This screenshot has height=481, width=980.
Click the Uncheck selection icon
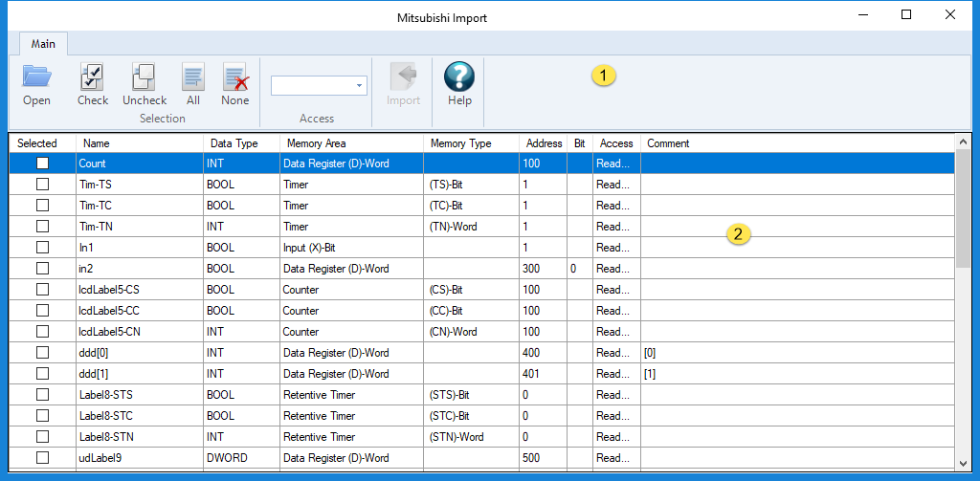pos(145,77)
